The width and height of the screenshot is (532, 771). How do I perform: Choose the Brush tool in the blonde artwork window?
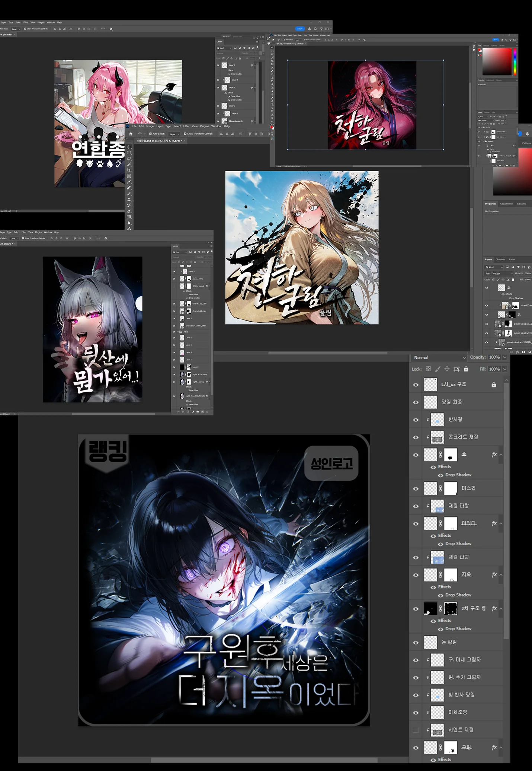click(x=129, y=194)
